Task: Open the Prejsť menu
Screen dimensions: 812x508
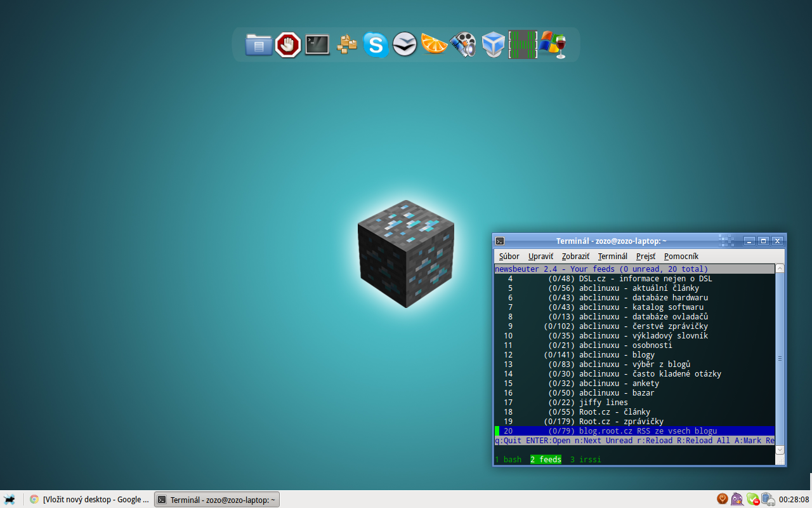Action: tap(646, 257)
